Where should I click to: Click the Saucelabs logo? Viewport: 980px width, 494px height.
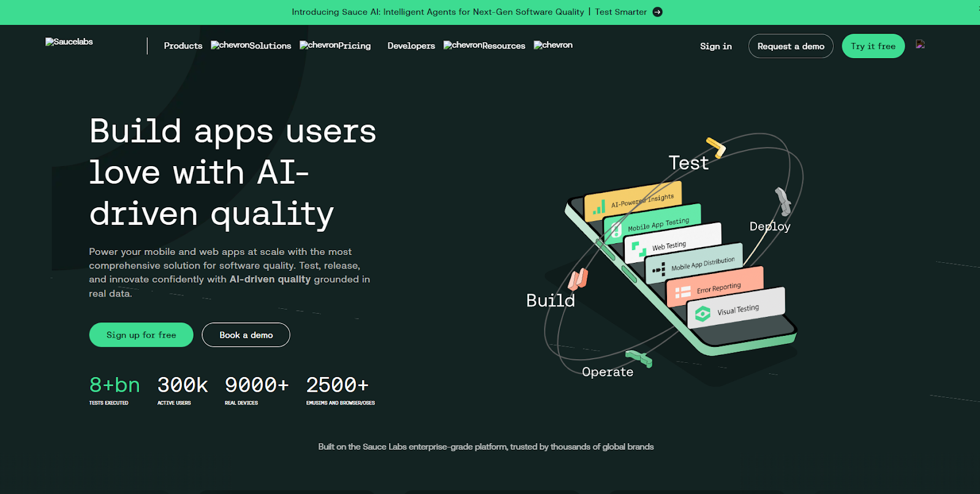(69, 42)
